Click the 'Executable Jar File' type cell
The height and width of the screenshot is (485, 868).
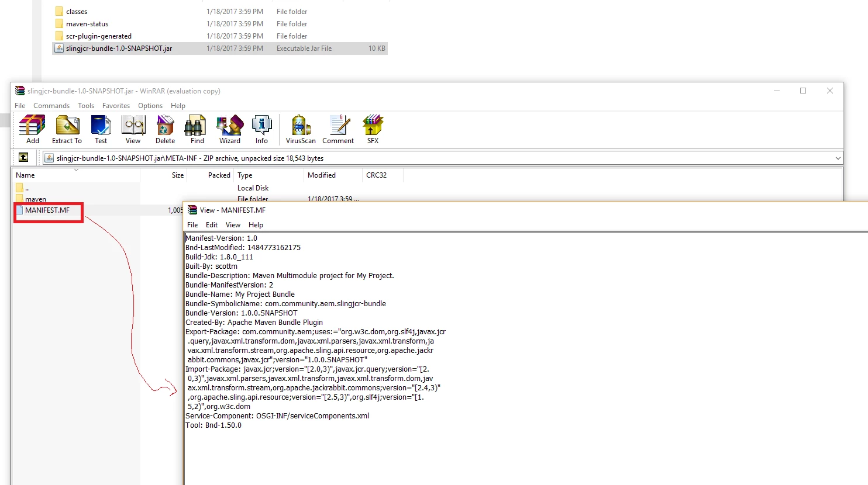pyautogui.click(x=304, y=49)
